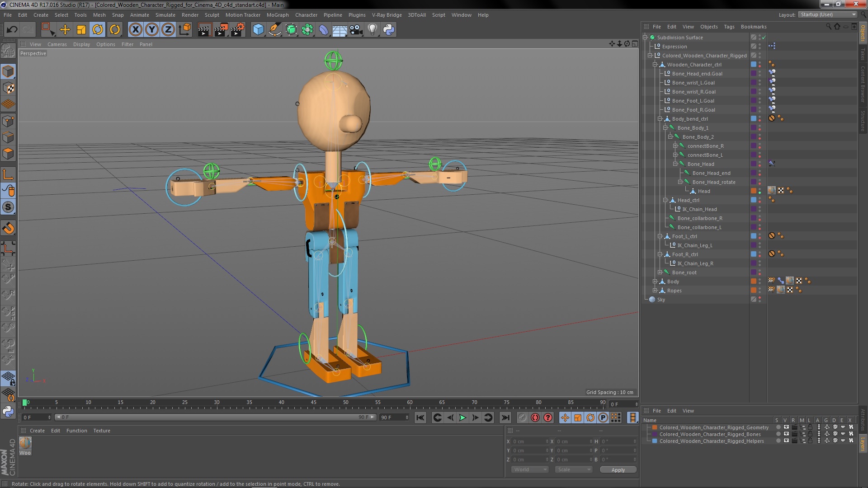Expand the Bone_root node
The height and width of the screenshot is (488, 868).
(x=660, y=272)
